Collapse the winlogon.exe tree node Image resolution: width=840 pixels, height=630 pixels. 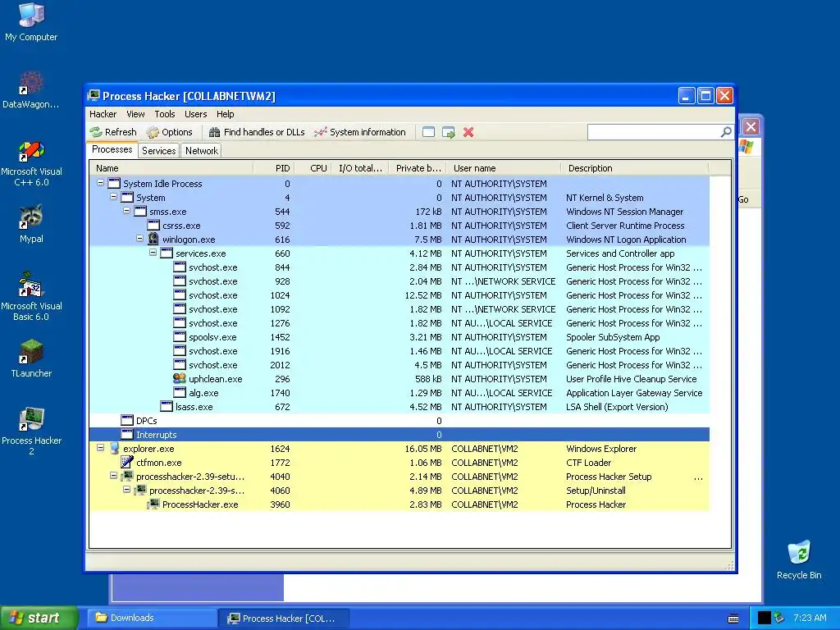click(139, 239)
